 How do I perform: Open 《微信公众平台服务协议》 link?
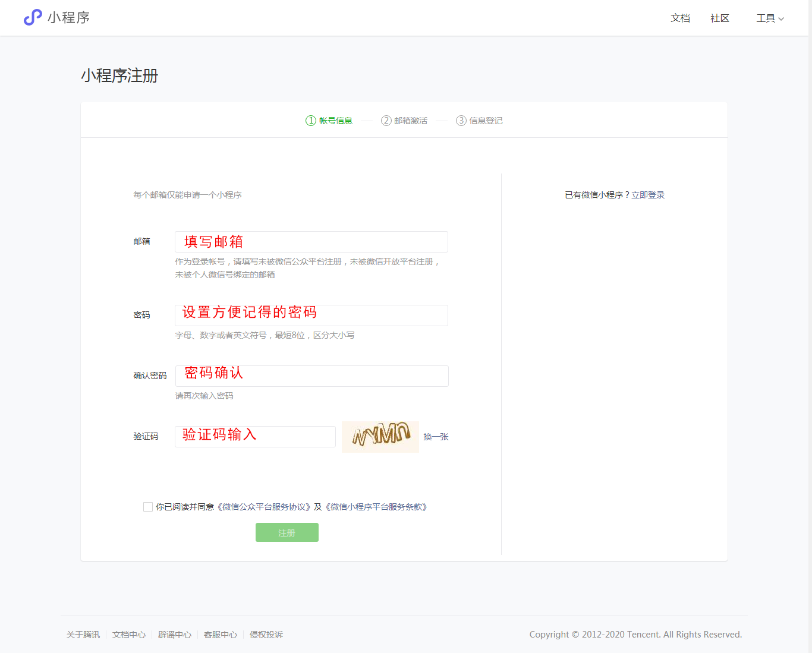point(264,507)
